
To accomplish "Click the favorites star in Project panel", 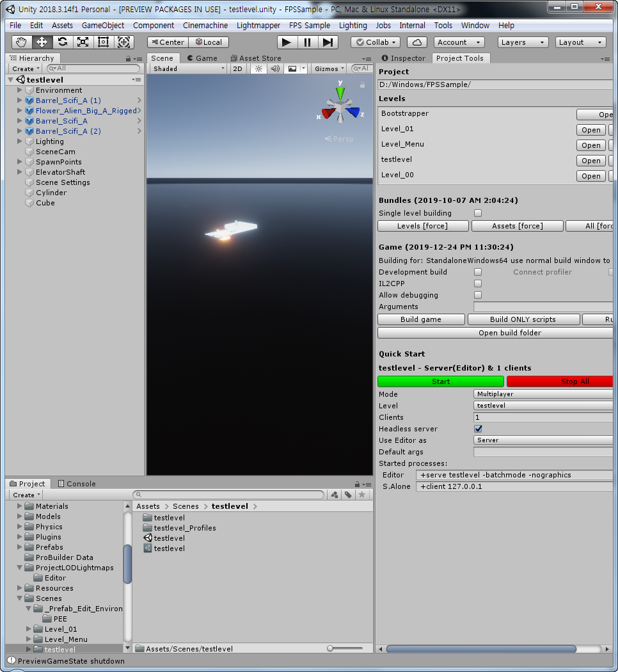I will click(362, 495).
